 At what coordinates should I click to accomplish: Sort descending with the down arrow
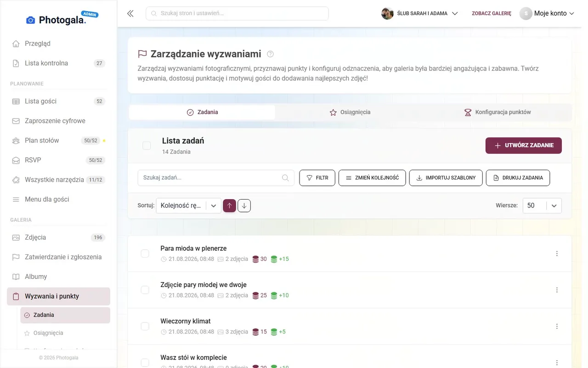tap(244, 206)
